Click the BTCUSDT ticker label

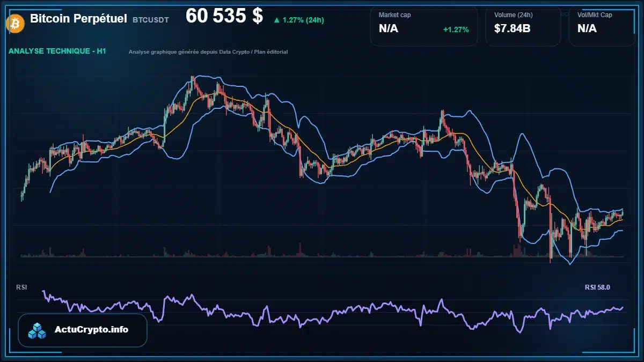tap(151, 20)
